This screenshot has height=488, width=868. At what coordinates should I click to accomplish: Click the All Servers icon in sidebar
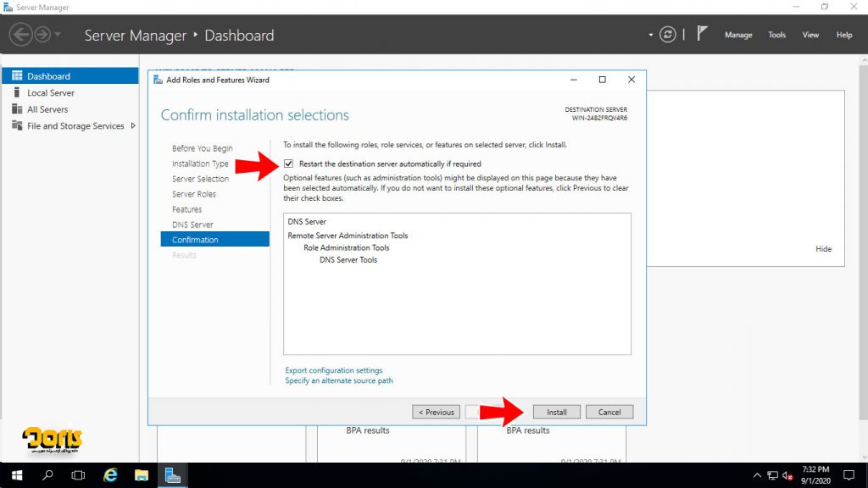tap(17, 109)
